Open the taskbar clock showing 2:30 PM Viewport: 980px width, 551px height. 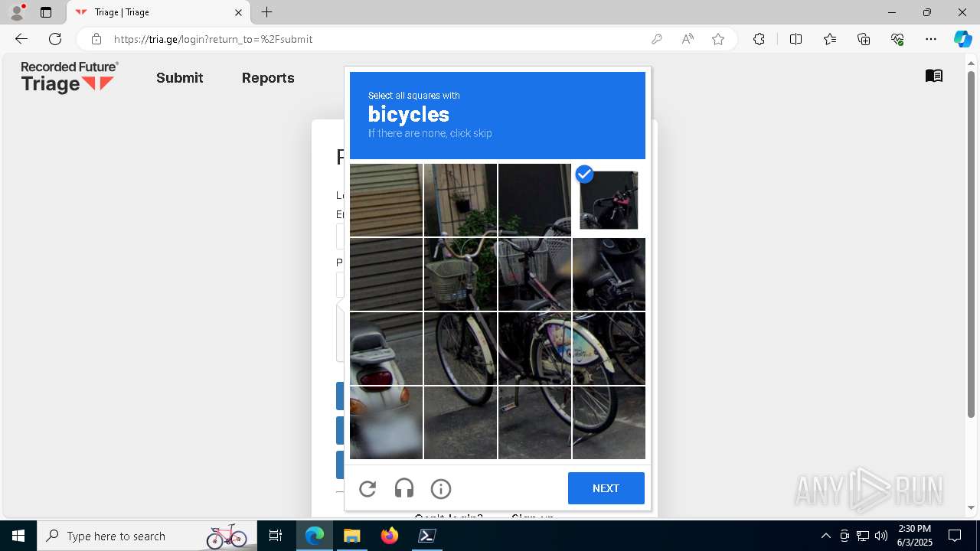[914, 536]
